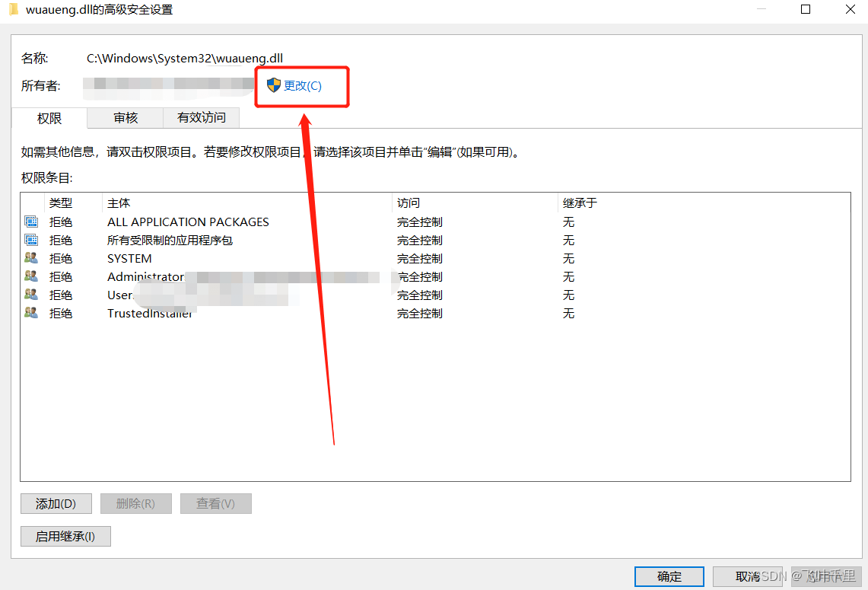Click 完全控制 in the SYSTEM row
868x590 pixels.
(x=420, y=259)
